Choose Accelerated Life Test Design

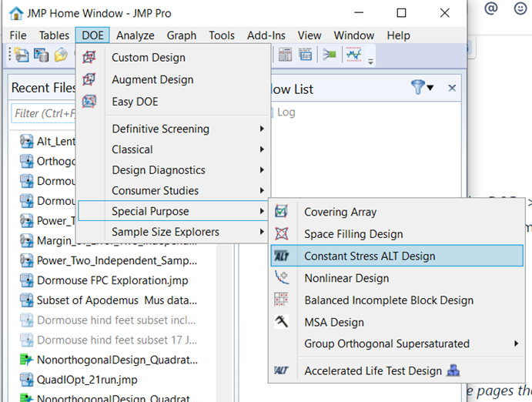coord(373,371)
